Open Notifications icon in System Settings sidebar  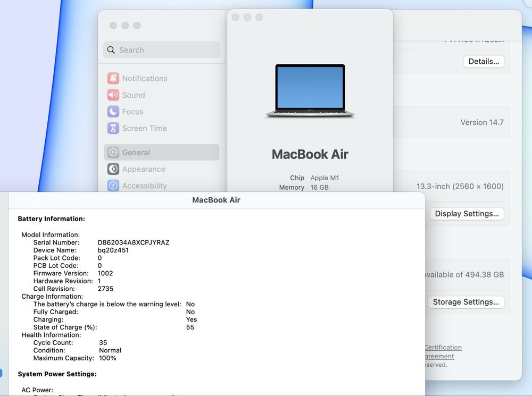[113, 78]
